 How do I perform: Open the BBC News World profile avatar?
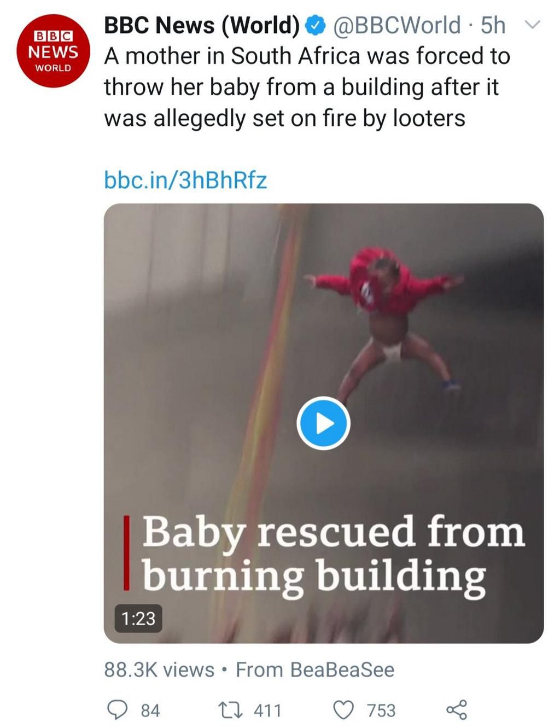point(53,51)
